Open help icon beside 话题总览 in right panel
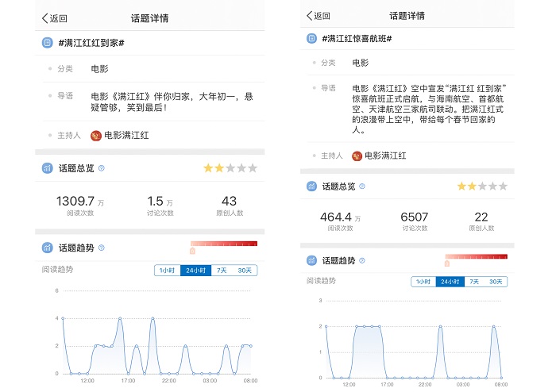The width and height of the screenshot is (556, 392). point(362,186)
